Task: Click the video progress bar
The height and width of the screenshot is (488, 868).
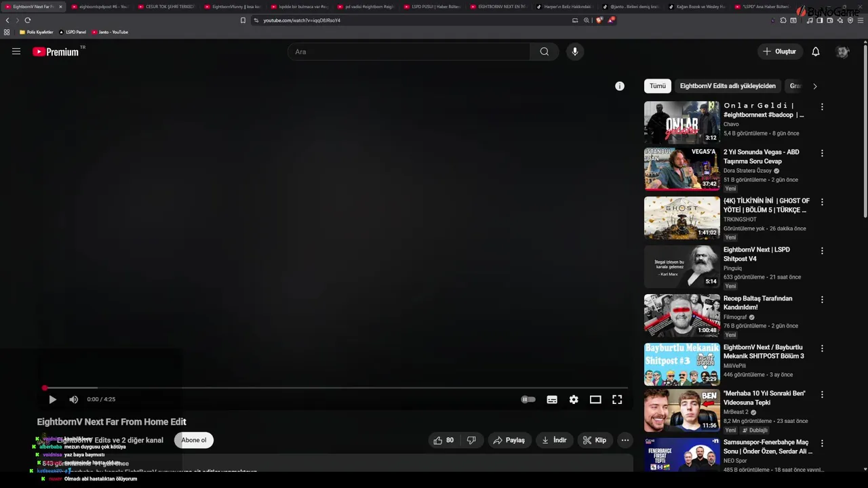Action: 336,388
